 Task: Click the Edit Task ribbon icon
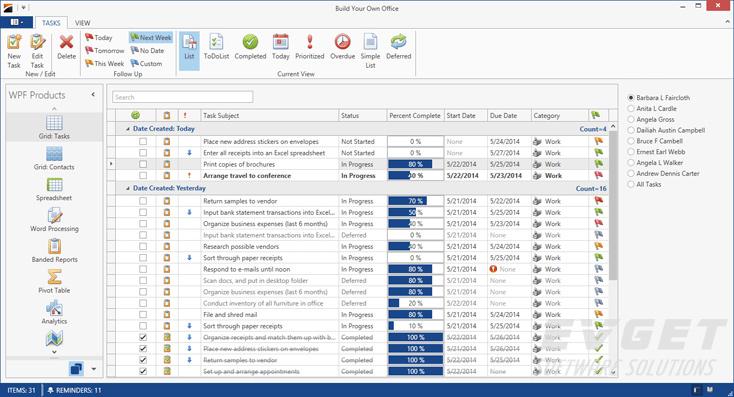tap(37, 42)
